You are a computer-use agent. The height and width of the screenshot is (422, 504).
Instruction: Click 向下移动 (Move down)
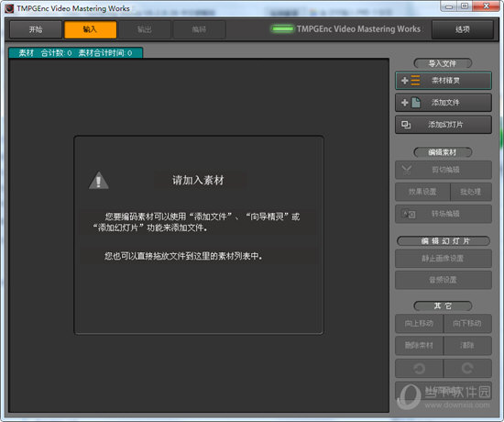(467, 323)
